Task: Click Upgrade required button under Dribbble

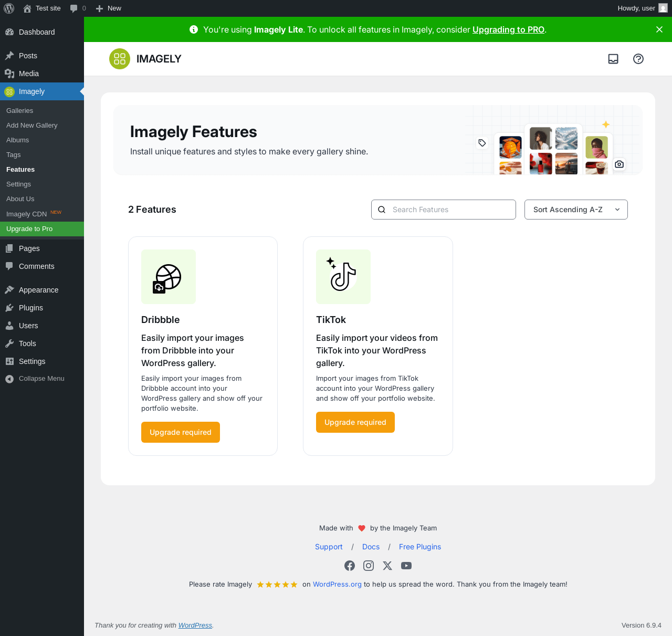Action: point(181,432)
